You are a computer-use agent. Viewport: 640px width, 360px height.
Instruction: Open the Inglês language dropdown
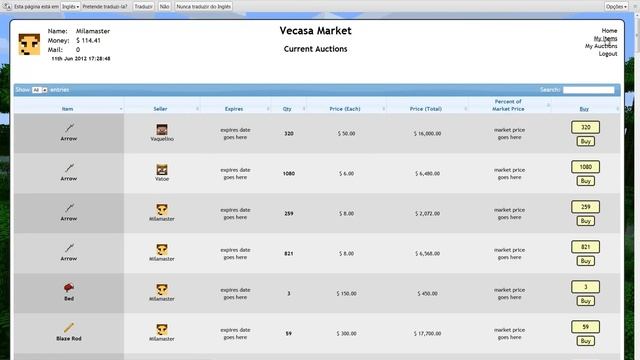pos(70,7)
